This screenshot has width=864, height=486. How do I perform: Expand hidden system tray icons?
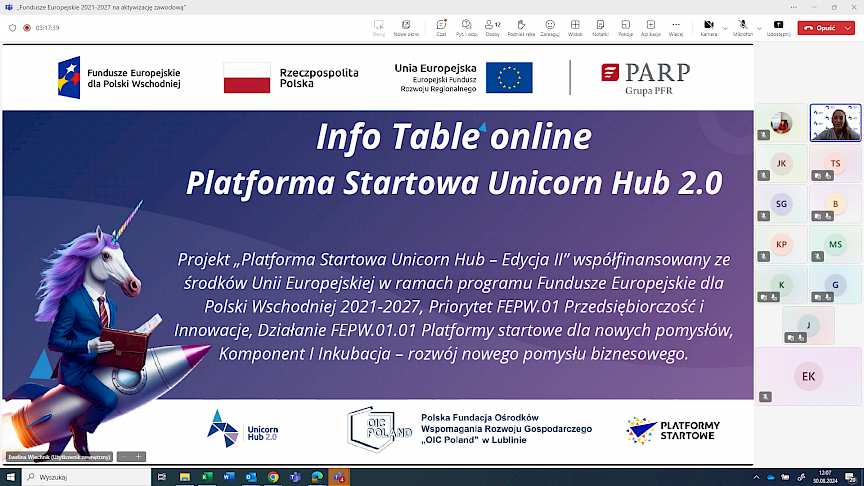(756, 477)
